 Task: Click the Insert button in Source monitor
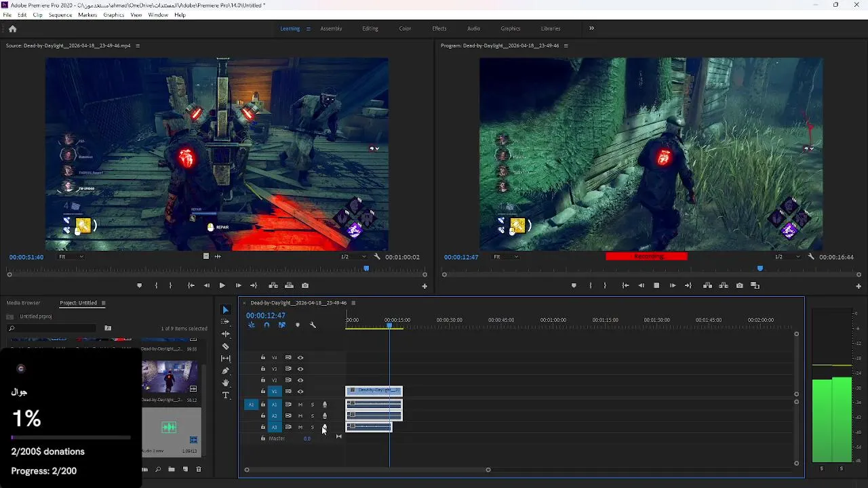tap(273, 285)
